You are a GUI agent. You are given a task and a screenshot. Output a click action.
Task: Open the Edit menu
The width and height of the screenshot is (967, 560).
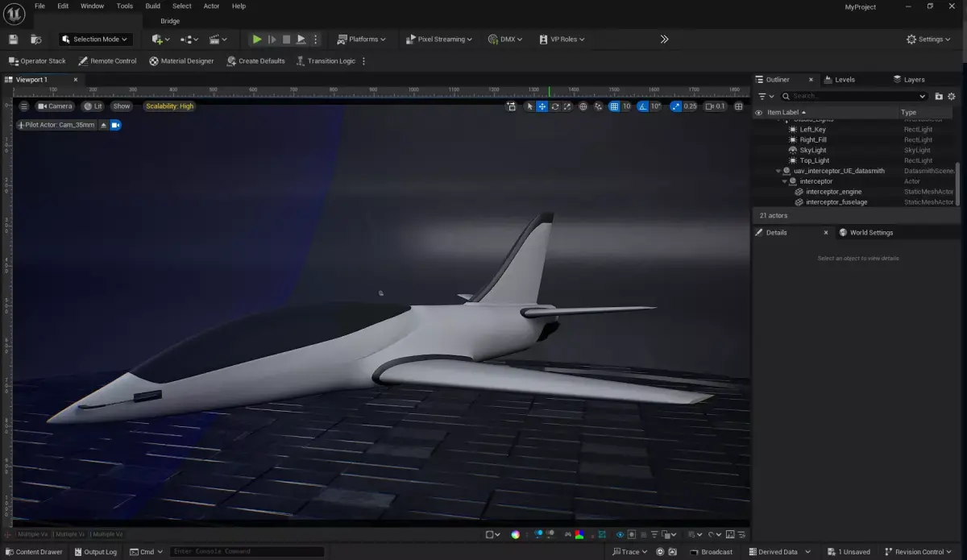(63, 6)
